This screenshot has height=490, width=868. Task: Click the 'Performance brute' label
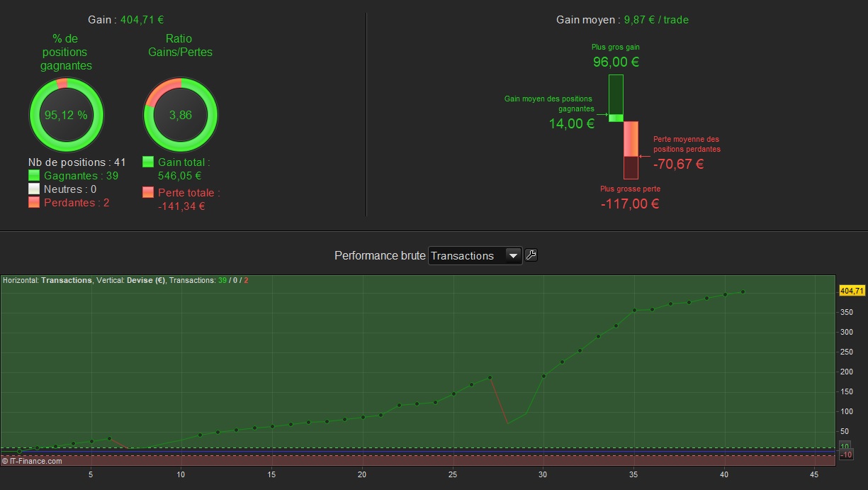380,256
